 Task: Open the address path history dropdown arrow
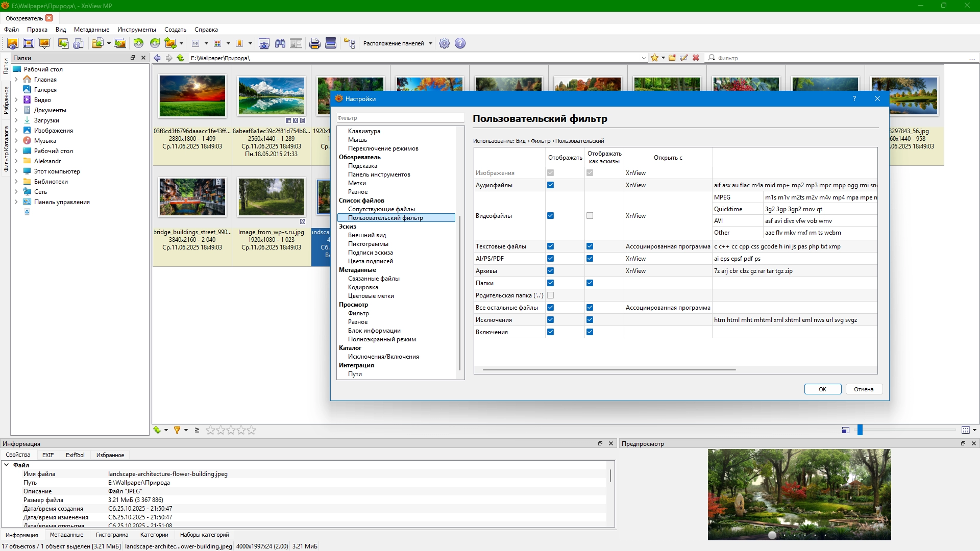click(x=644, y=58)
